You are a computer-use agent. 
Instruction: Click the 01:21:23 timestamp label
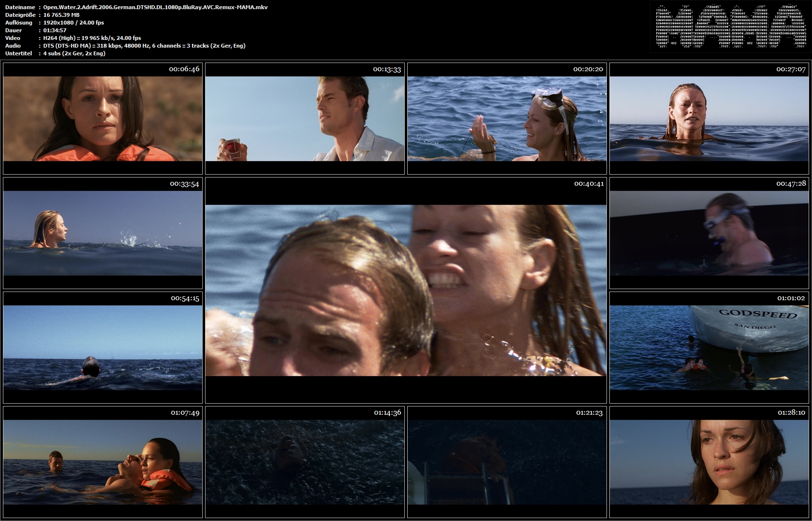[x=589, y=413]
